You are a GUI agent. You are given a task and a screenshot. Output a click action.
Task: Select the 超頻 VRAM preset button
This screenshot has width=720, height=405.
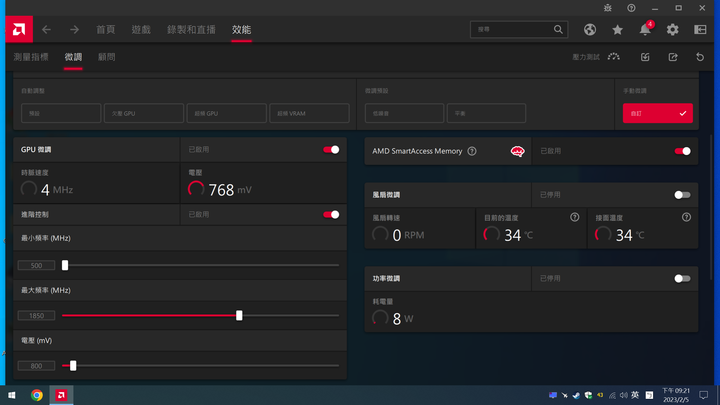click(x=309, y=113)
